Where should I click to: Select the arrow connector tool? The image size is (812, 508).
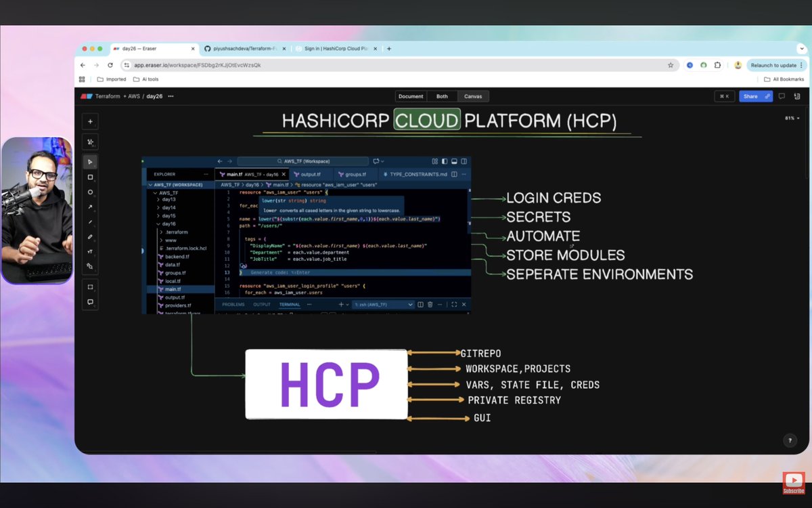coord(91,207)
